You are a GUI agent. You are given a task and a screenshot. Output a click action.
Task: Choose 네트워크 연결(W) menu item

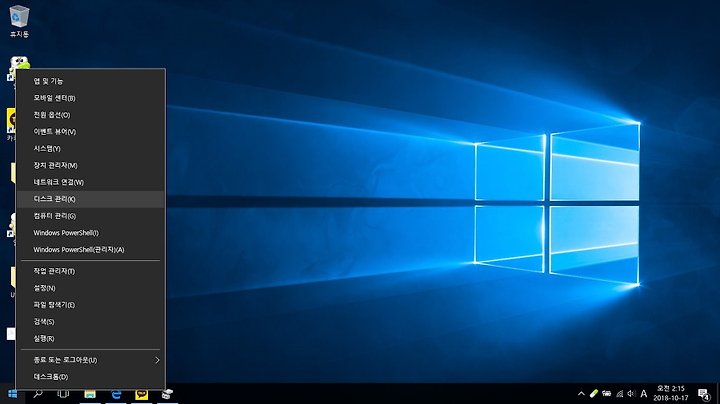90,182
